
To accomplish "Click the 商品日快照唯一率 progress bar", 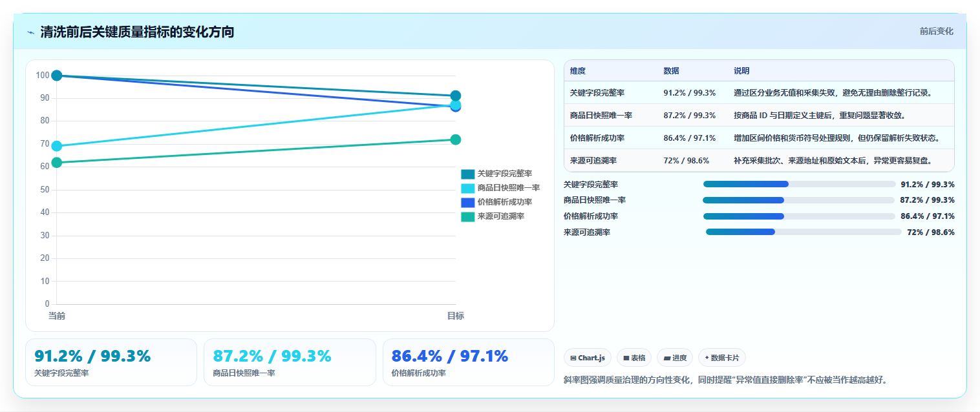I will pos(799,200).
